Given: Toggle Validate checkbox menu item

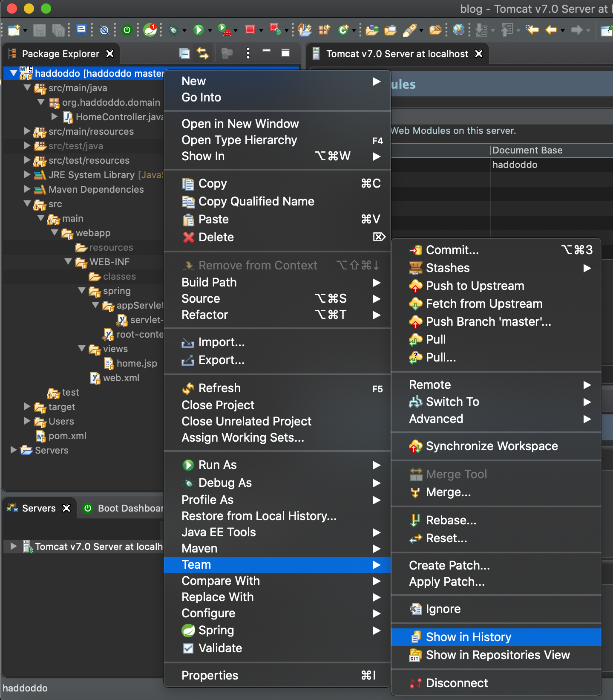Looking at the screenshot, I should [x=277, y=648].
